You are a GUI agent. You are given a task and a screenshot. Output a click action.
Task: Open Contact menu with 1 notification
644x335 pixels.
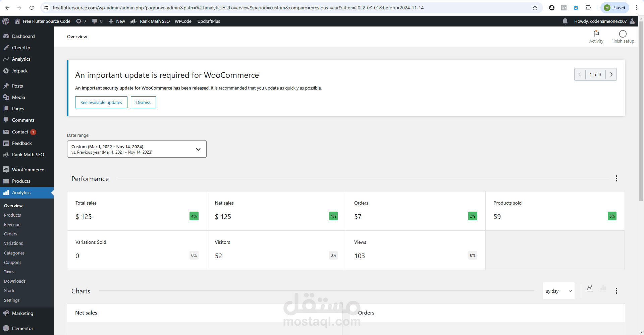tap(27, 132)
